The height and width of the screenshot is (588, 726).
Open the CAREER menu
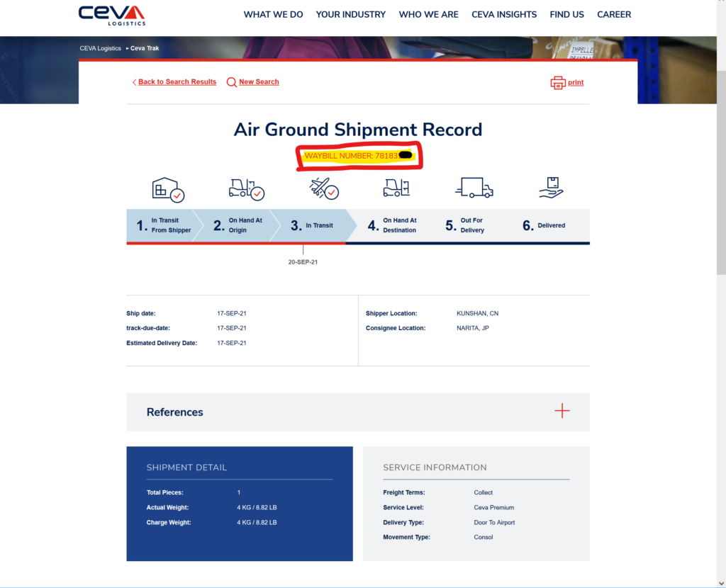tap(614, 15)
